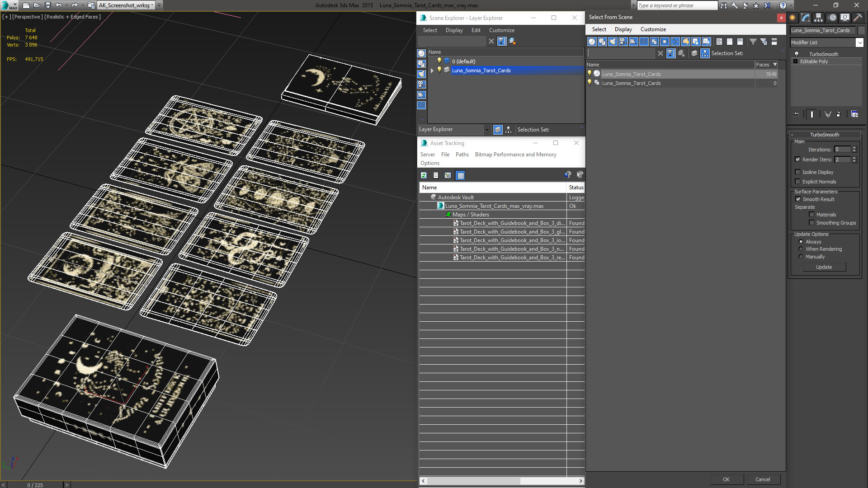Expand Editable Poly sub-objects in stack
Screen dimensions: 868x488
coord(795,61)
